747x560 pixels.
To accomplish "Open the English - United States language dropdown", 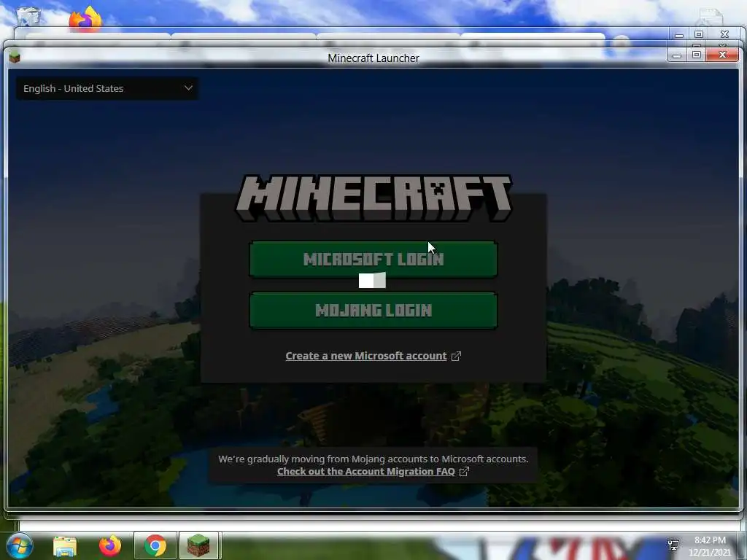I will 107,88.
